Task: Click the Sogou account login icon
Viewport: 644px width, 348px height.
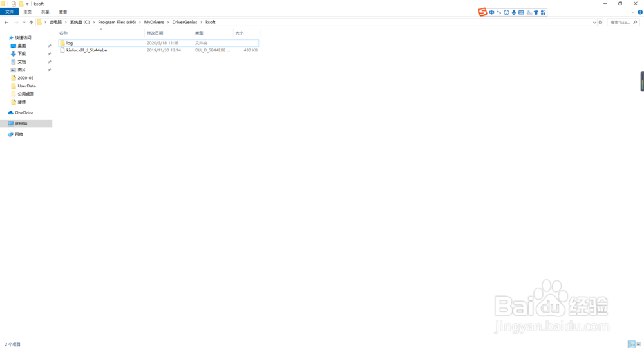Action: point(529,12)
